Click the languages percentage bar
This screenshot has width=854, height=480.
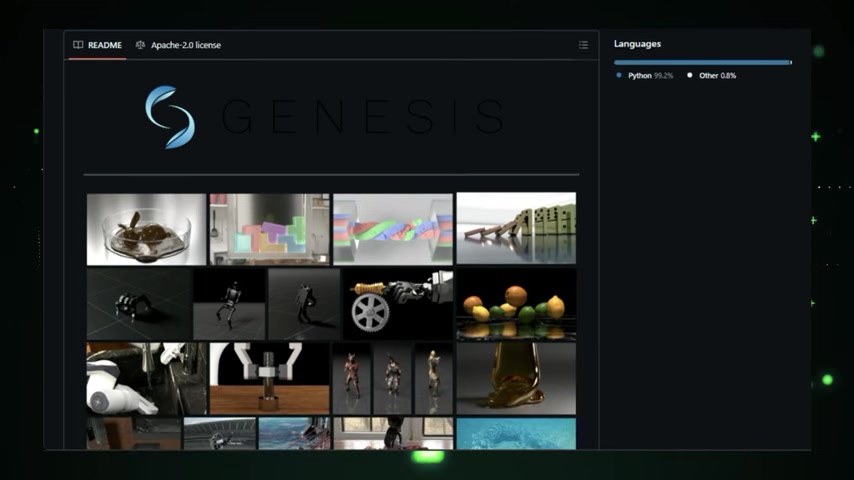(x=703, y=63)
